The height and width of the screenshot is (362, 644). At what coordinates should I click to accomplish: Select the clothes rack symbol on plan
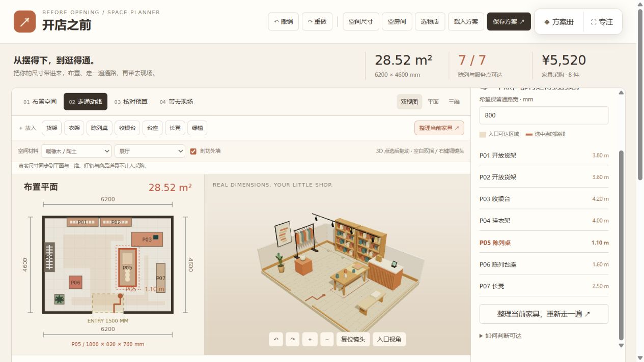(x=49, y=257)
